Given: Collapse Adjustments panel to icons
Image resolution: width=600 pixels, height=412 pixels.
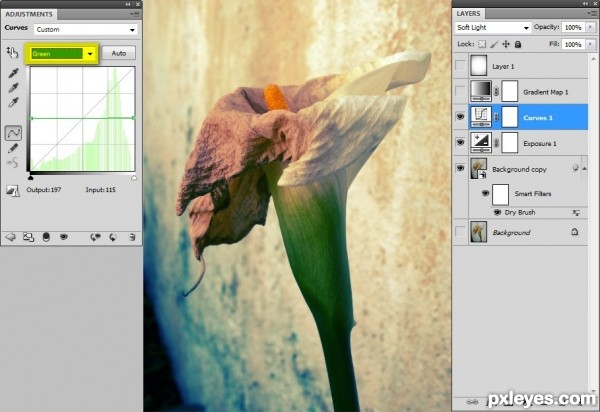Looking at the screenshot, I should 128,4.
